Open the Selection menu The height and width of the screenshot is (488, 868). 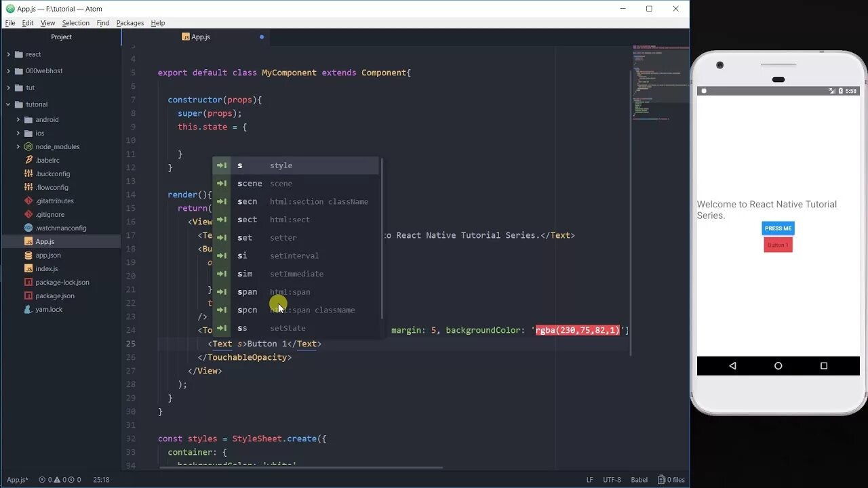pos(75,23)
